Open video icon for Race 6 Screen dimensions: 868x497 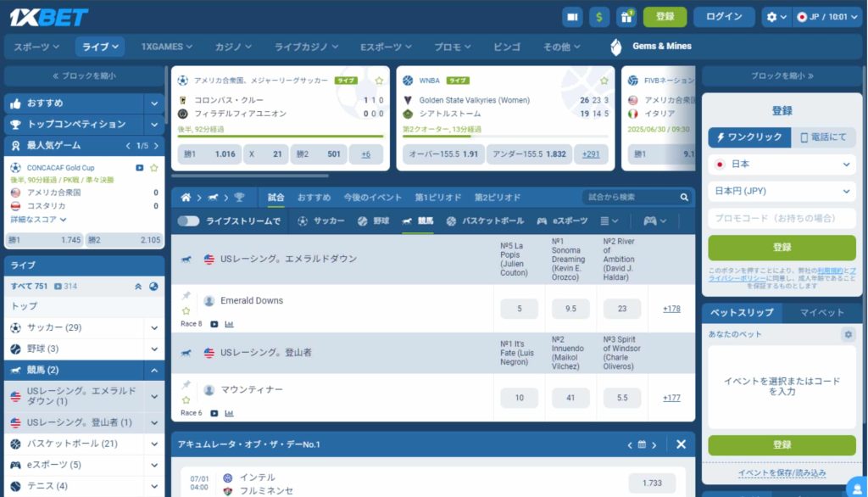click(x=214, y=413)
